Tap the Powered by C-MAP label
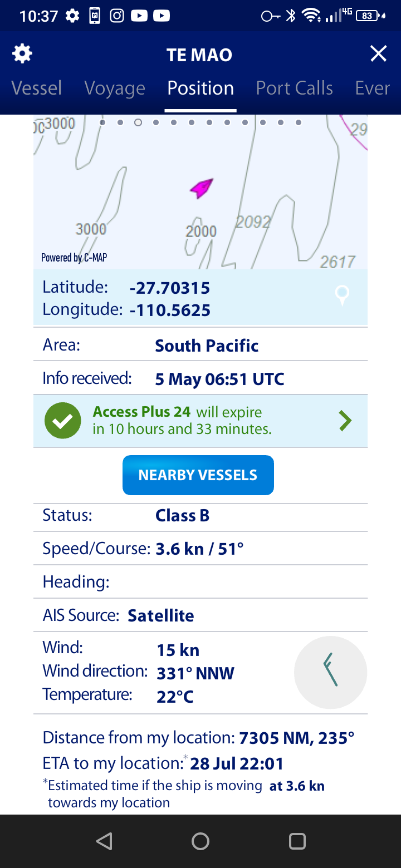401x868 pixels. [x=74, y=258]
